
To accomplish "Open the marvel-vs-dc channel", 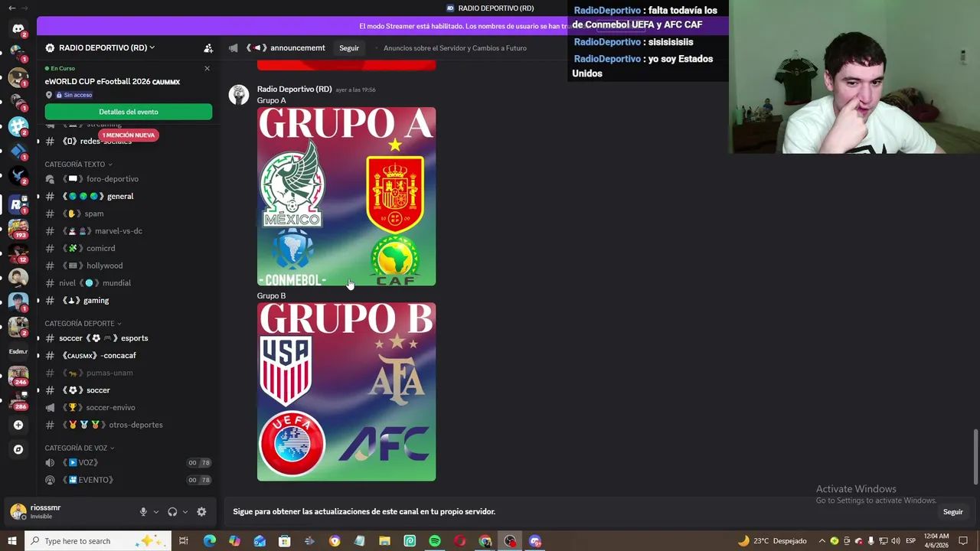I will 128,231.
